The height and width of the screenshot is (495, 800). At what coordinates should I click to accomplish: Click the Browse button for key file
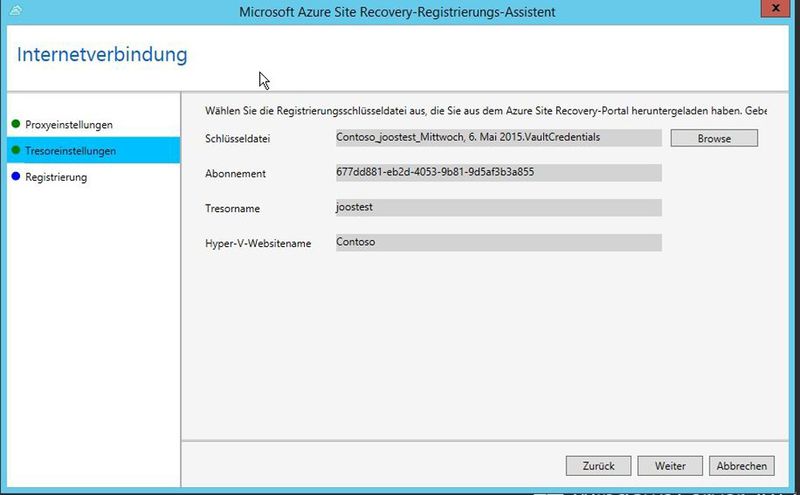point(714,138)
